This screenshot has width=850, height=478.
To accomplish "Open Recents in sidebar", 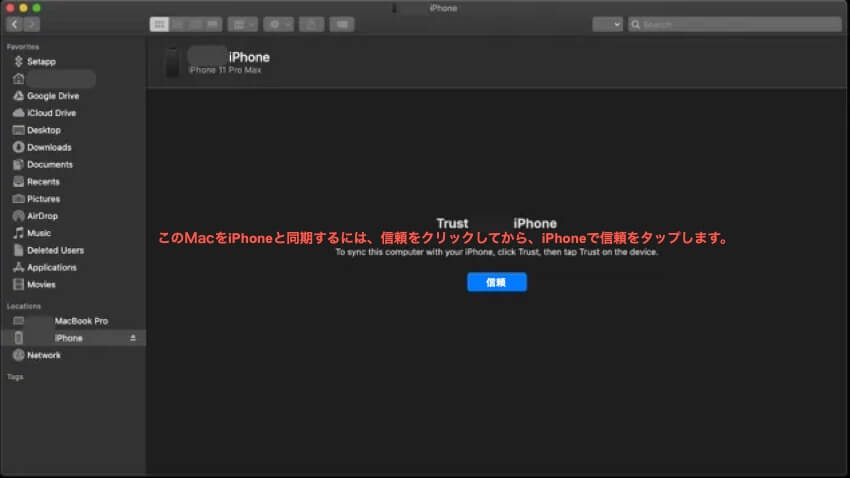I will point(43,182).
